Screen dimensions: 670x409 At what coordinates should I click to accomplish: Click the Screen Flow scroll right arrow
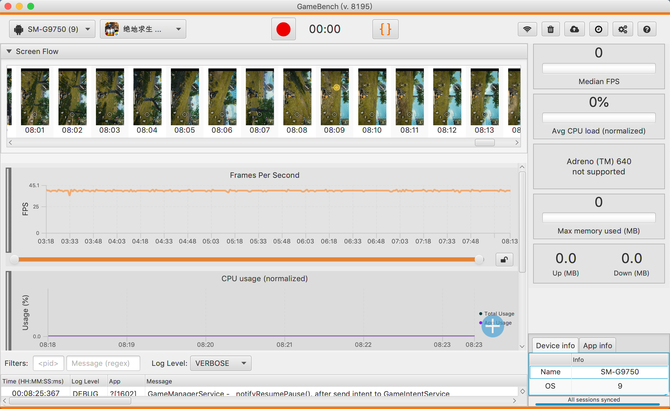(517, 142)
